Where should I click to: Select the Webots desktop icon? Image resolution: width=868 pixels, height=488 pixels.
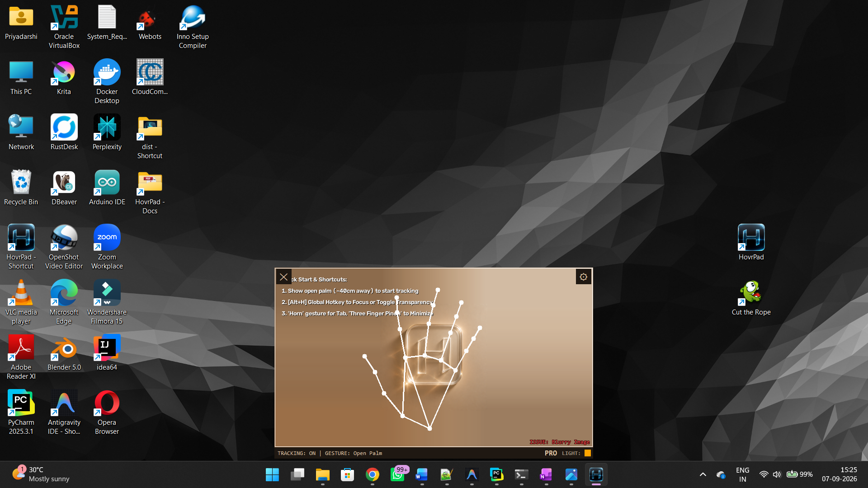[x=150, y=22]
